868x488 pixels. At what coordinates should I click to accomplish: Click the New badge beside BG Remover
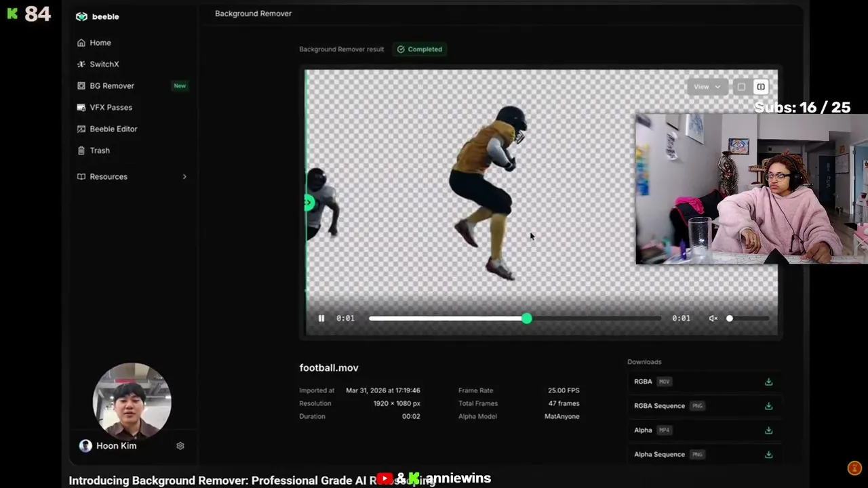[x=180, y=86]
